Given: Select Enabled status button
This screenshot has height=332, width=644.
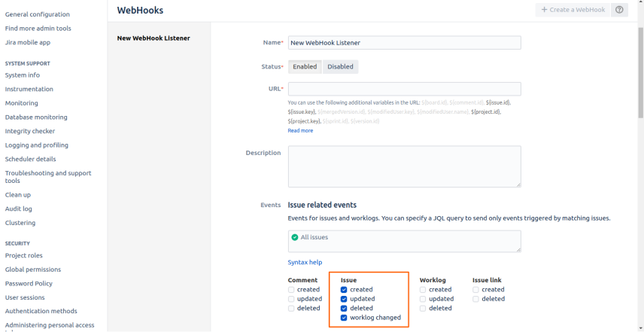Looking at the screenshot, I should 305,66.
